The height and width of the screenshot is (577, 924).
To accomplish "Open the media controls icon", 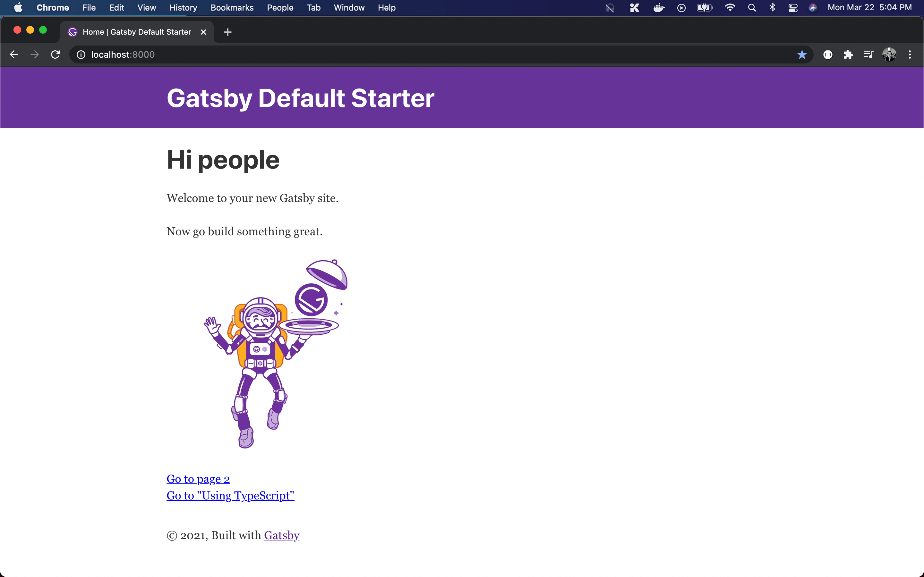I will (868, 54).
